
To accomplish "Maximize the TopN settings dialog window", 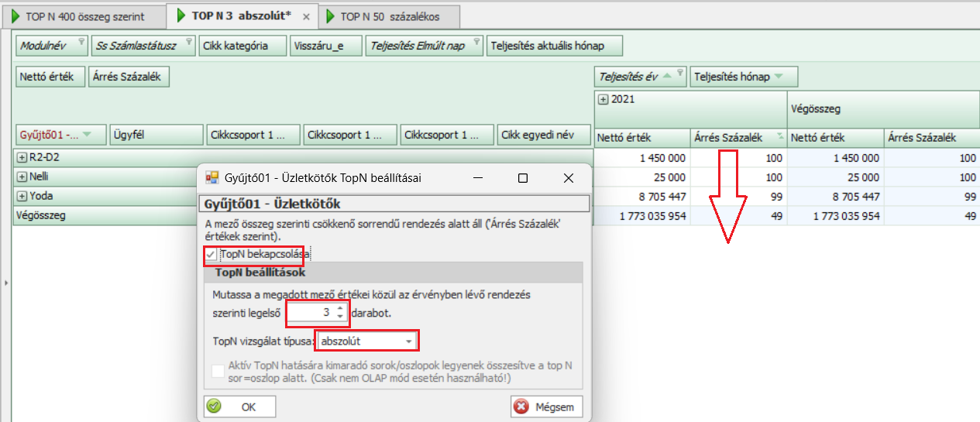I will point(523,178).
